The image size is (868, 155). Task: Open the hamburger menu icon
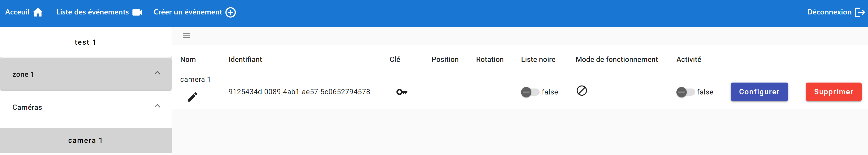[186, 36]
